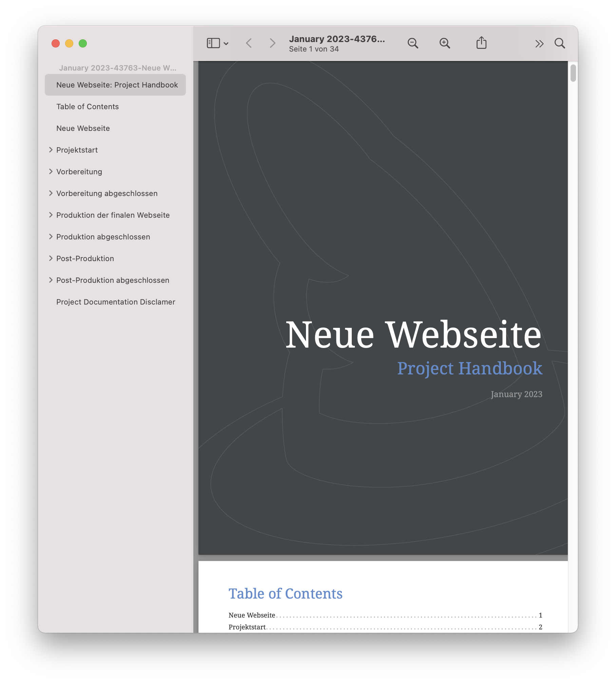Screen dimensions: 616x683
Task: Open the Neue Webseite TOC link
Action: click(x=252, y=615)
